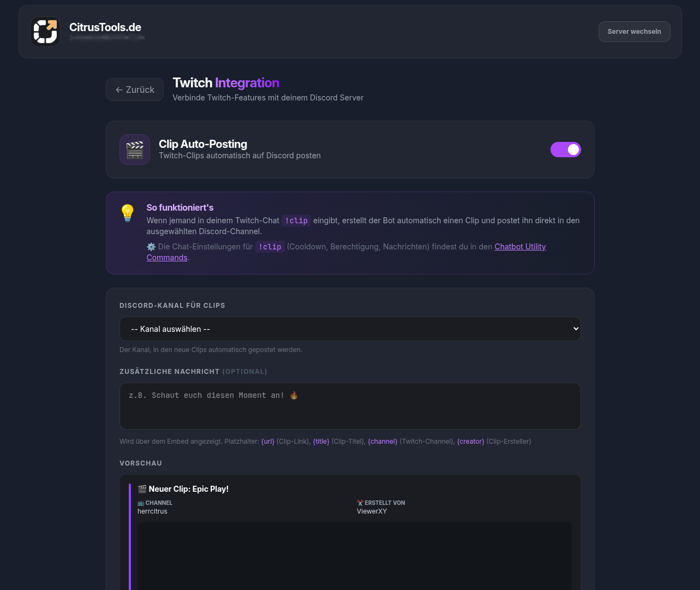Click the 🎬 icon in the preview title

(x=142, y=489)
